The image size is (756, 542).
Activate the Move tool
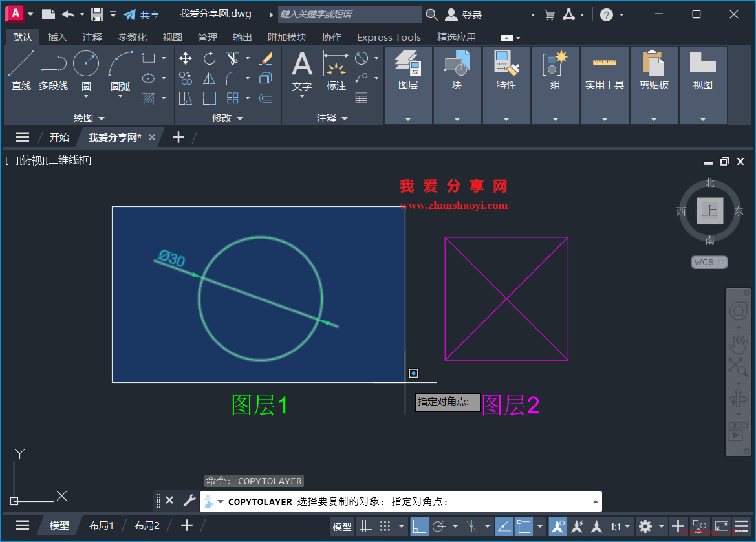pos(186,58)
